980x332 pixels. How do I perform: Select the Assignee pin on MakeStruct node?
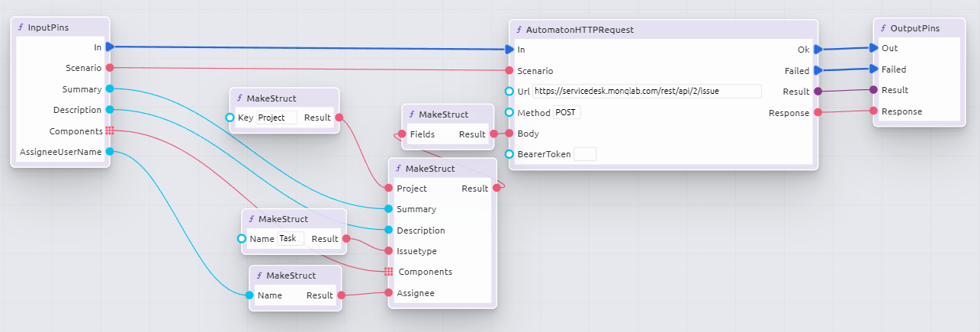(389, 292)
